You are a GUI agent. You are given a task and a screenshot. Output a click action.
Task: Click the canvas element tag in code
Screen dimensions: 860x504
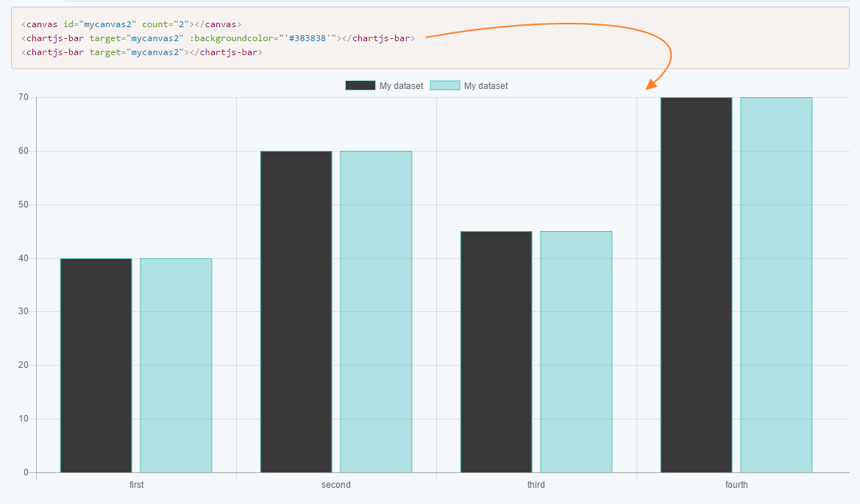tap(38, 24)
